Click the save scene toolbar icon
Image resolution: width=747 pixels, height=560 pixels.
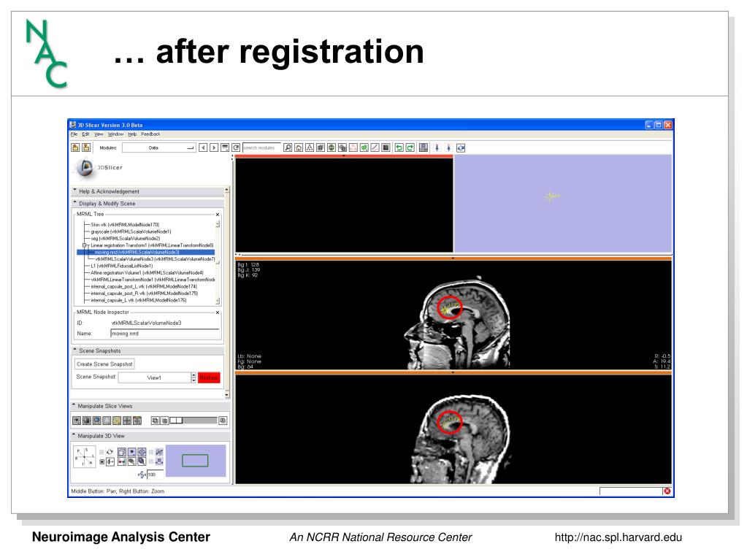86,147
